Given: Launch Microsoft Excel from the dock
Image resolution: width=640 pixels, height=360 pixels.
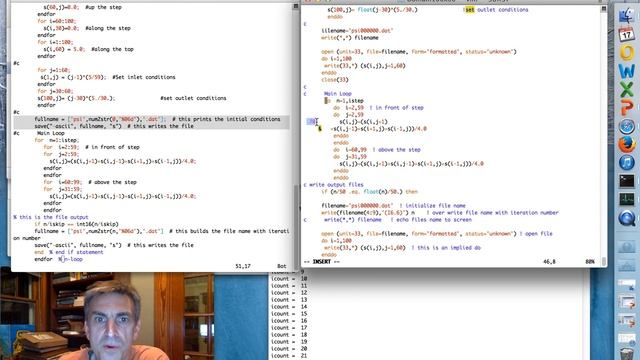Looking at the screenshot, I should coord(627,89).
